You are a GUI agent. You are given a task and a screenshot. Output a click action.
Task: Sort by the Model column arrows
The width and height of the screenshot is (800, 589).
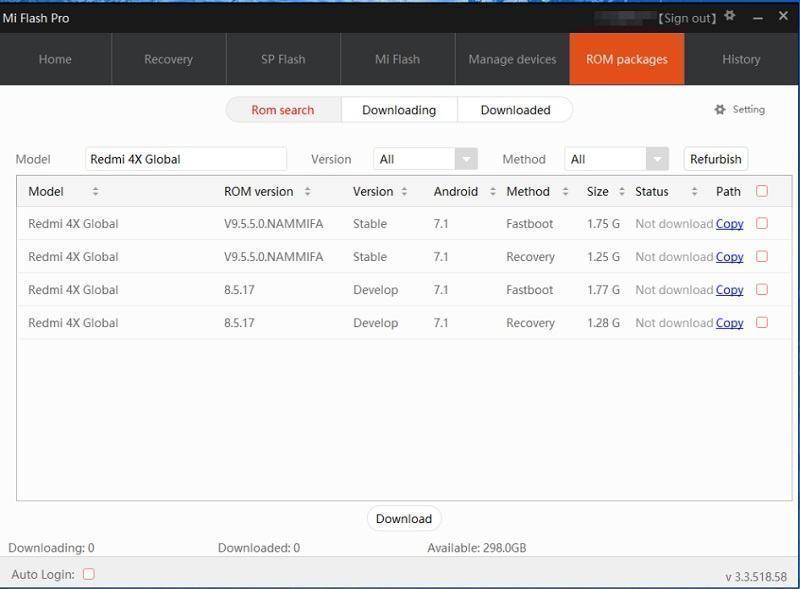(95, 191)
